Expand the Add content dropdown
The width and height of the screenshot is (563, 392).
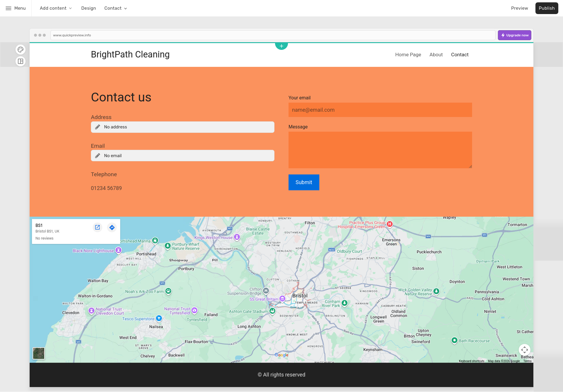56,8
